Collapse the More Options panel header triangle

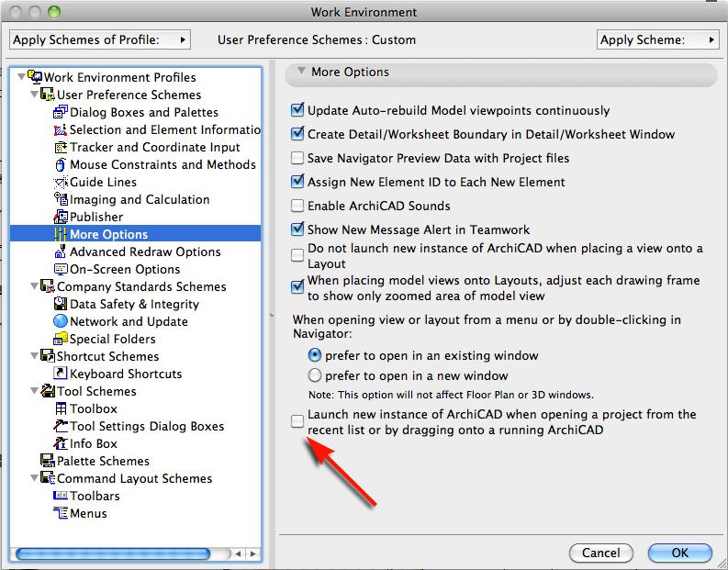pos(301,71)
